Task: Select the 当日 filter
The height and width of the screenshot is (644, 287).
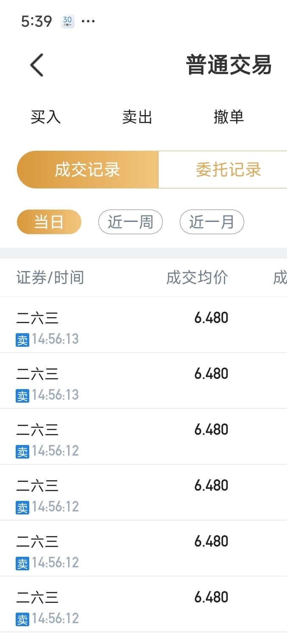Action: [x=49, y=222]
